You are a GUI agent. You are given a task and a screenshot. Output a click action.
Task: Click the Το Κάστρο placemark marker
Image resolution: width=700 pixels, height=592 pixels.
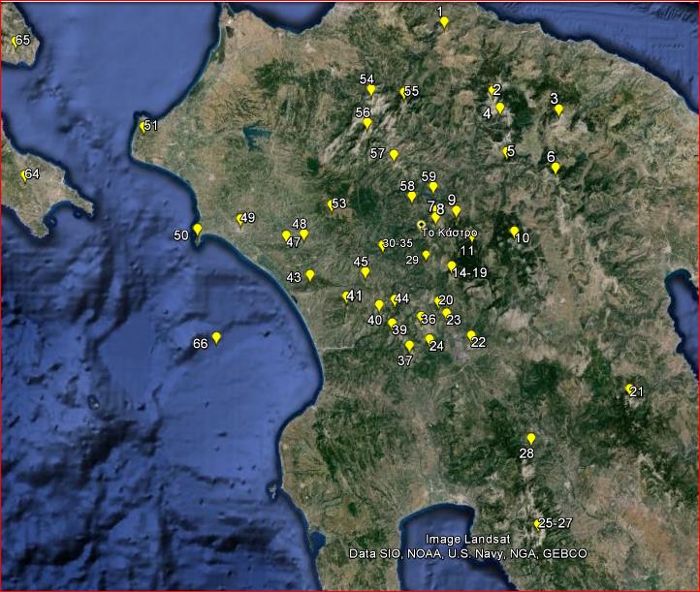(420, 224)
